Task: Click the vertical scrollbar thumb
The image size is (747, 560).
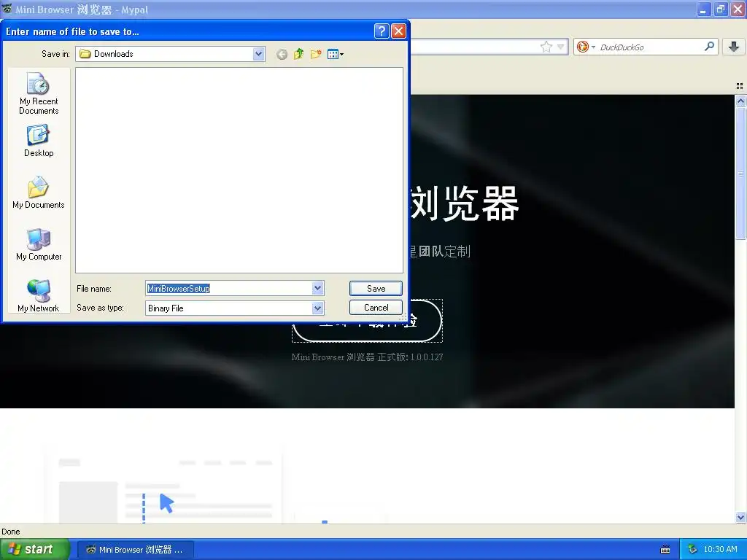Action: click(740, 174)
